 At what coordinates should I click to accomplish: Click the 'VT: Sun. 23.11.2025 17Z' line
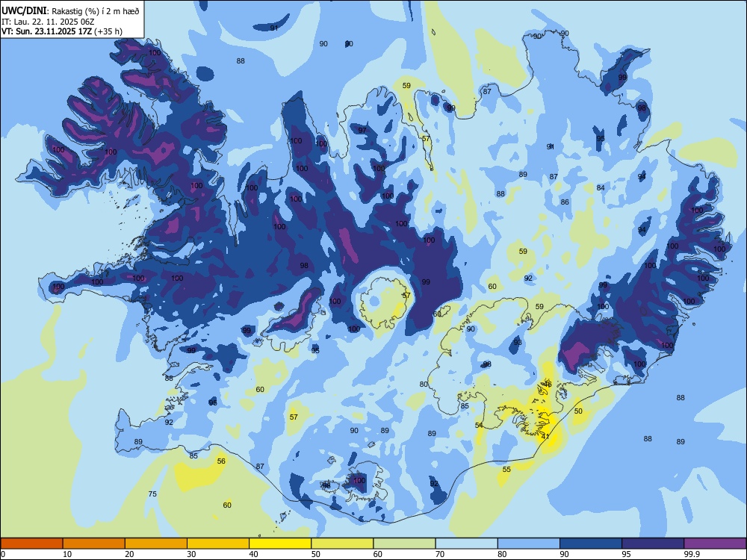click(46, 31)
